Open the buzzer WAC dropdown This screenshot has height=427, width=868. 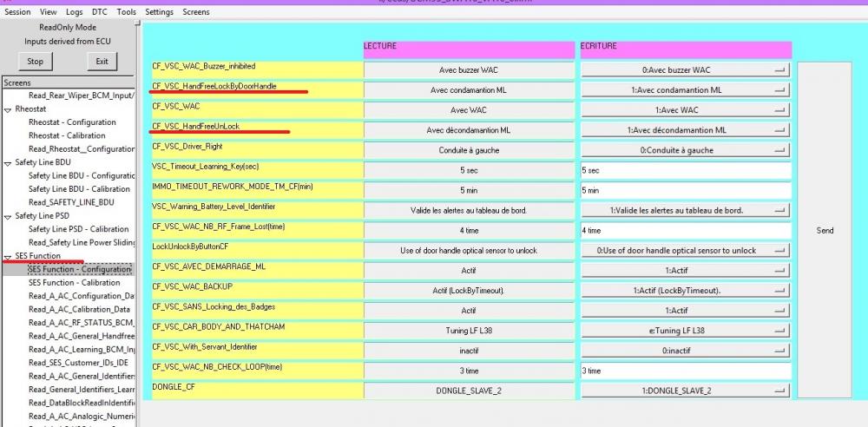pyautogui.click(x=686, y=70)
